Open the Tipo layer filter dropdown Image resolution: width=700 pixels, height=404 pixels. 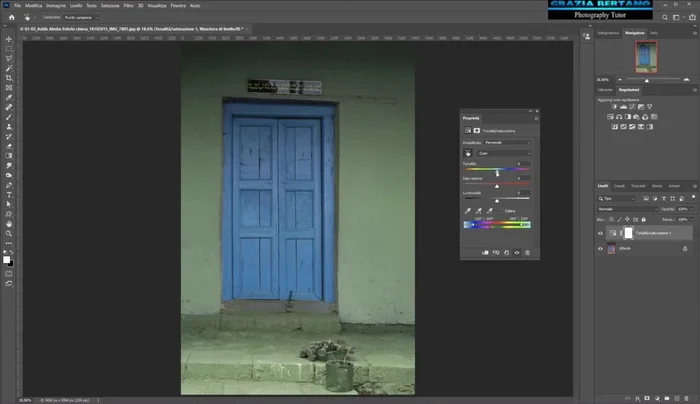(617, 199)
